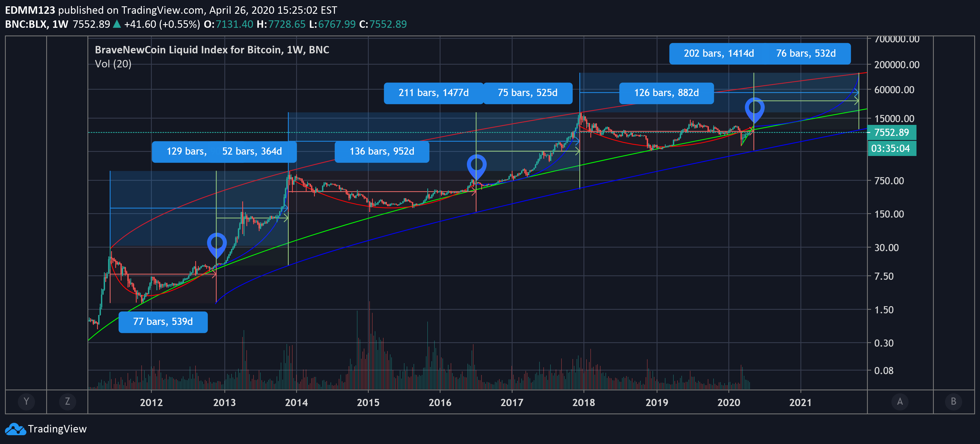Click the partly hidden "129 bars," label

pyautogui.click(x=181, y=151)
